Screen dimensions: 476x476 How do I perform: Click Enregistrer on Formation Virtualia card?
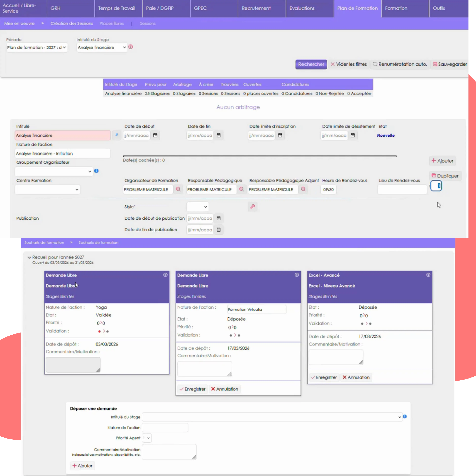click(x=192, y=389)
